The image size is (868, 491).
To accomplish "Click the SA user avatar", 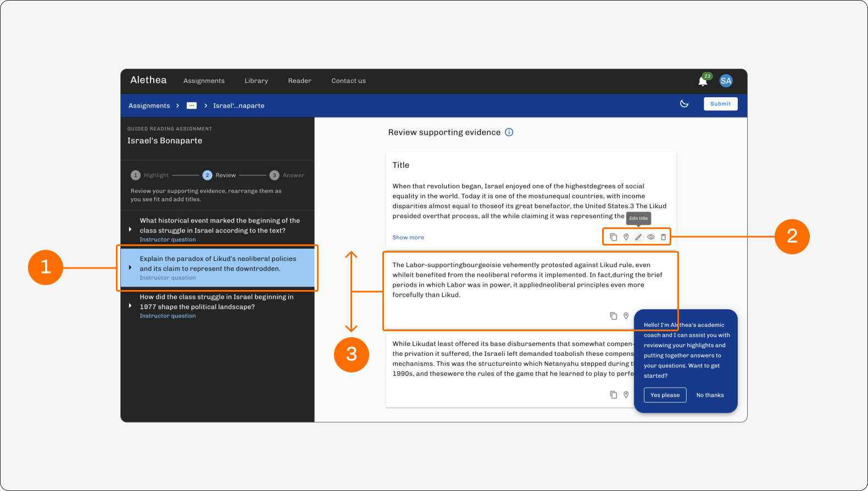I will (x=726, y=81).
